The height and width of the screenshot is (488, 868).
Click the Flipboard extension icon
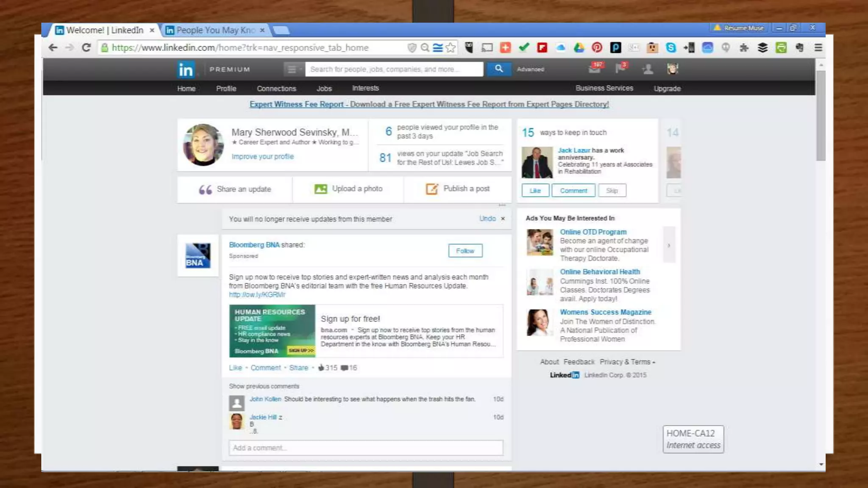(x=542, y=47)
